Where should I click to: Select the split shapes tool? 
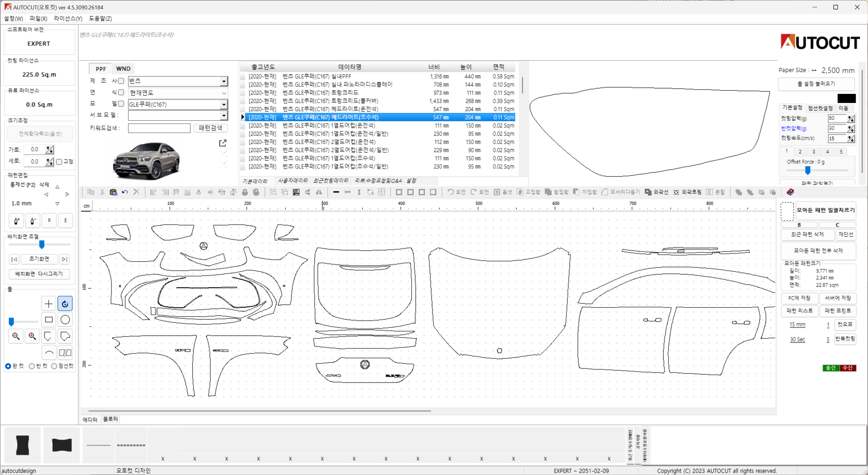coord(65,352)
